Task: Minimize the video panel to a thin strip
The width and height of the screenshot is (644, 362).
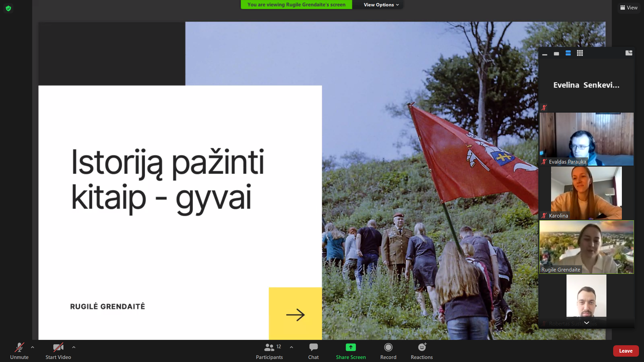Action: click(545, 54)
